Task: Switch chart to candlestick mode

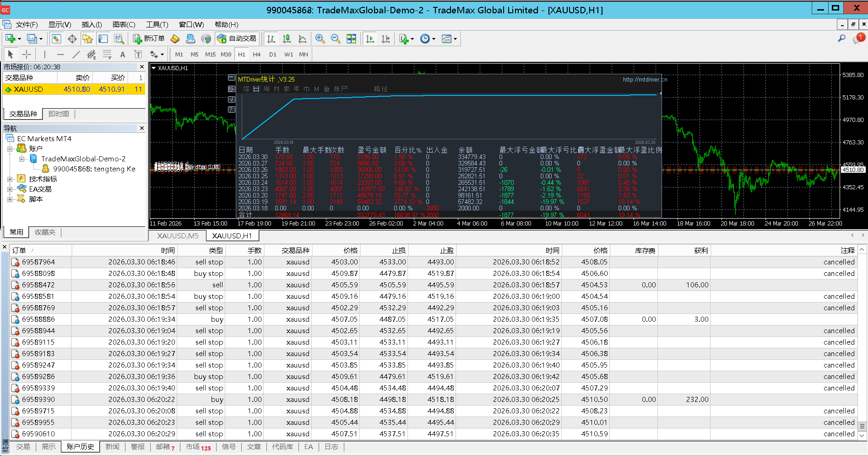Action: coord(287,39)
